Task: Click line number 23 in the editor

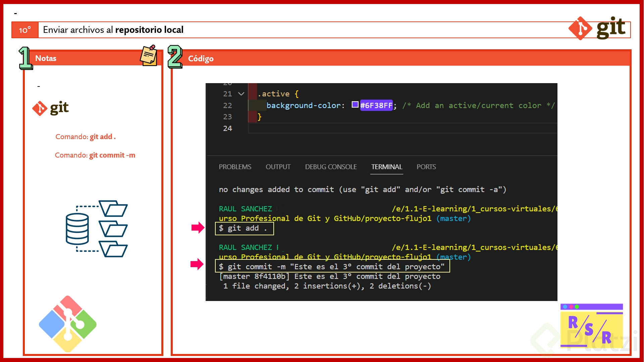Action: pyautogui.click(x=227, y=117)
